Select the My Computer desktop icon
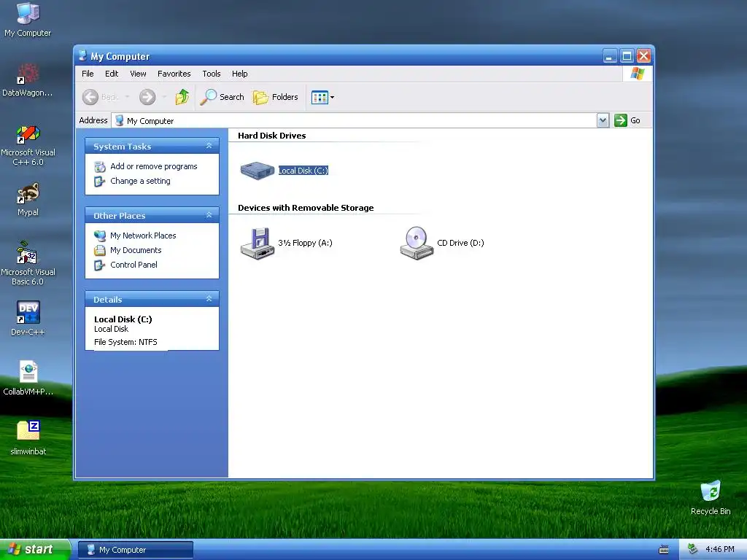Image resolution: width=747 pixels, height=560 pixels. tap(28, 20)
